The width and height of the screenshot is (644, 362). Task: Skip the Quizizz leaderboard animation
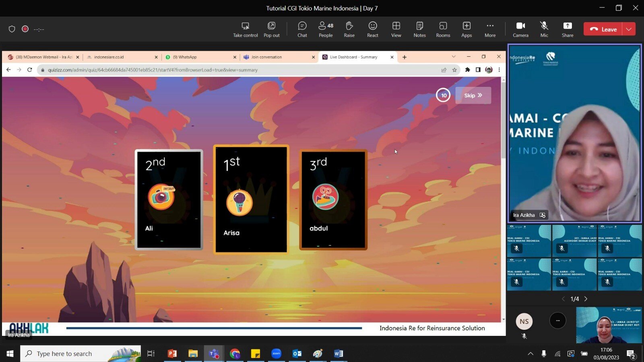[x=473, y=95]
